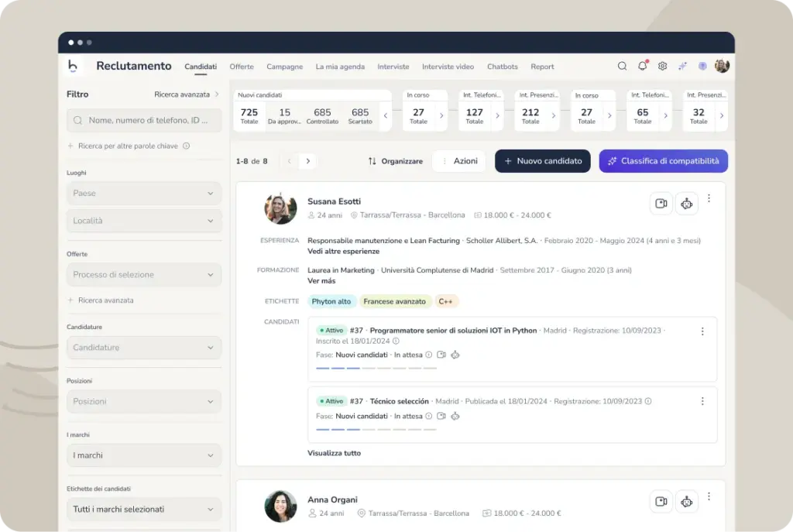Expand Int. Presenzi 212 stat card
This screenshot has width=793, height=532.
pos(554,116)
